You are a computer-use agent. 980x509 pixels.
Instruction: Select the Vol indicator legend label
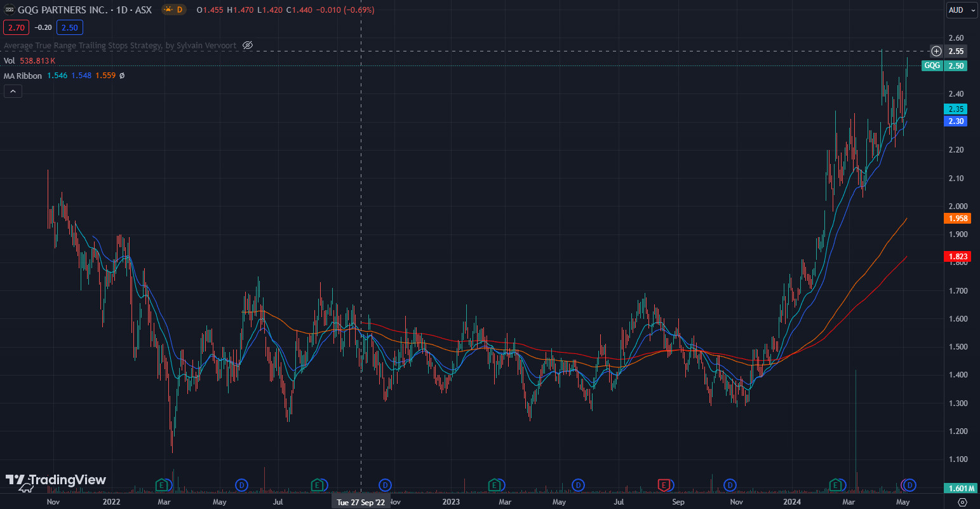pos(9,60)
